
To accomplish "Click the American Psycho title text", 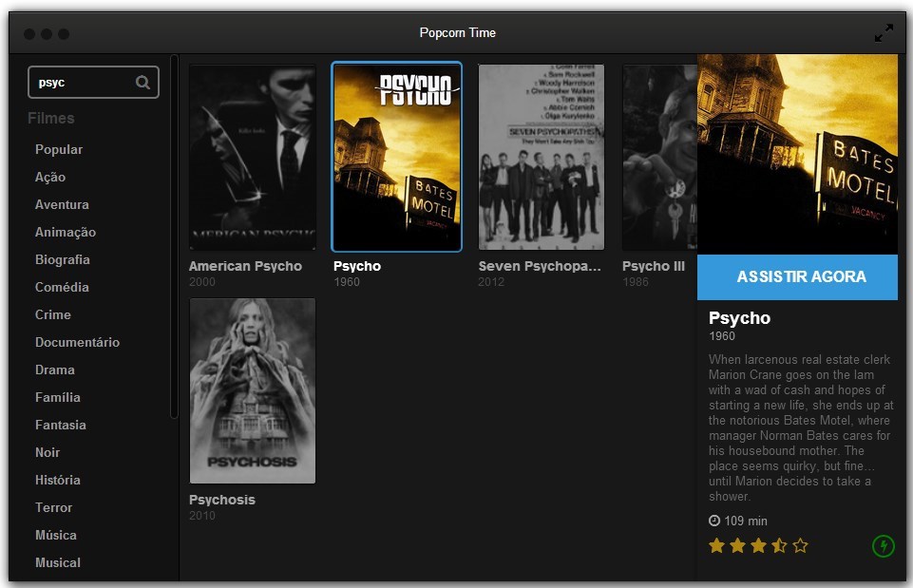I will [246, 266].
